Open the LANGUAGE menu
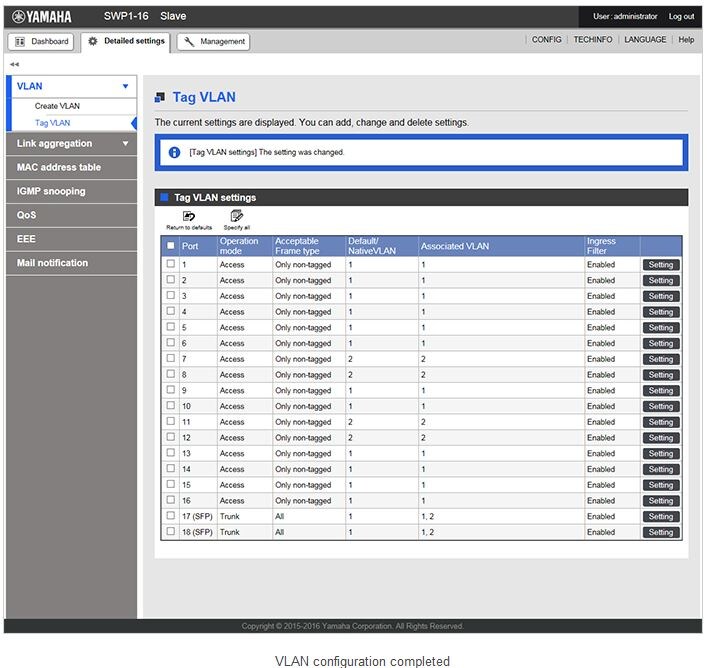Image resolution: width=707 pixels, height=668 pixels. tap(645, 40)
